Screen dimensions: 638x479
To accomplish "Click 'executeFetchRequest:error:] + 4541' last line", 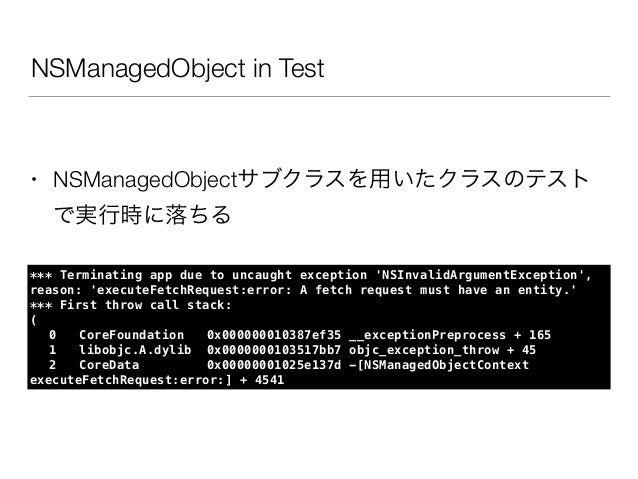I will pyautogui.click(x=157, y=380).
